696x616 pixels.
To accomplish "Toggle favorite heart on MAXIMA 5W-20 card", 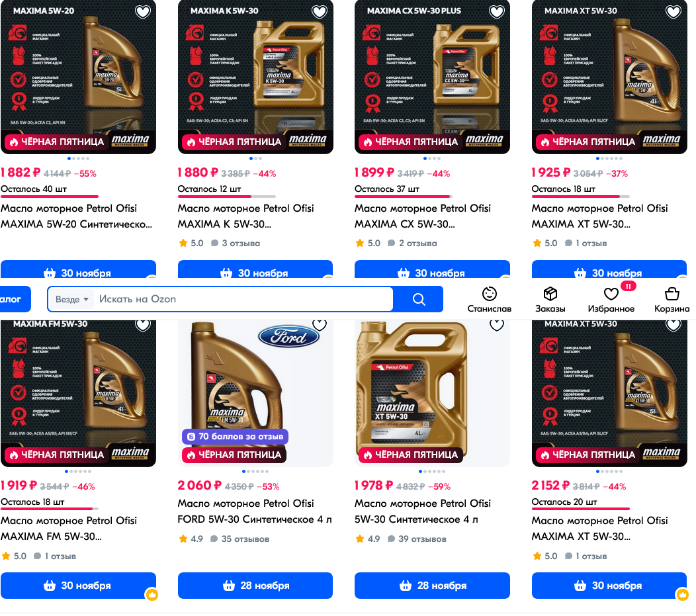I will 142,11.
